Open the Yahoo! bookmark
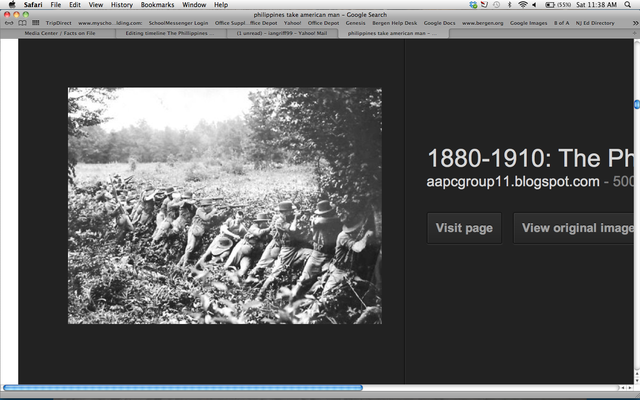 pos(292,23)
